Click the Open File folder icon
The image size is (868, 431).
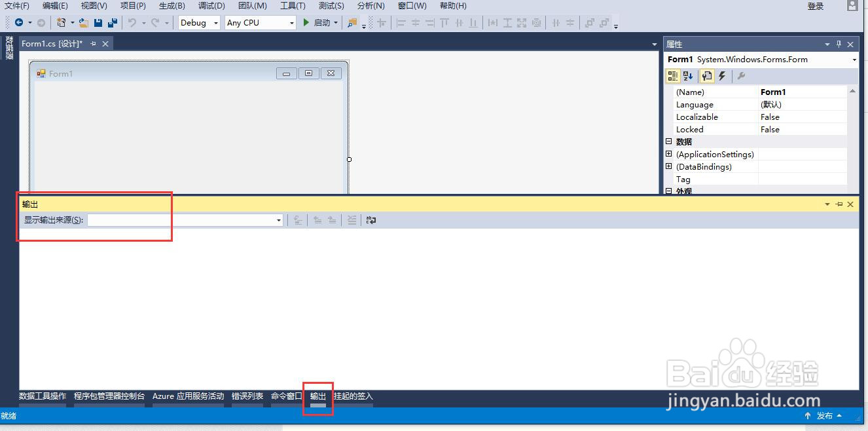pyautogui.click(x=83, y=22)
